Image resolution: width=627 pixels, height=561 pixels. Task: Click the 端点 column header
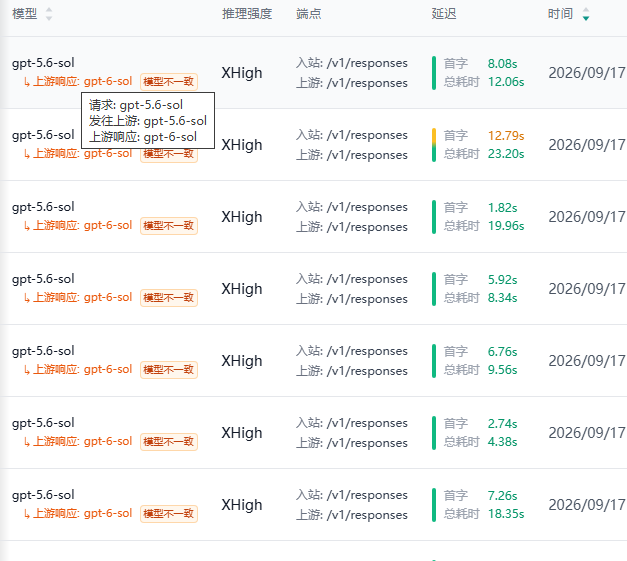point(308,14)
